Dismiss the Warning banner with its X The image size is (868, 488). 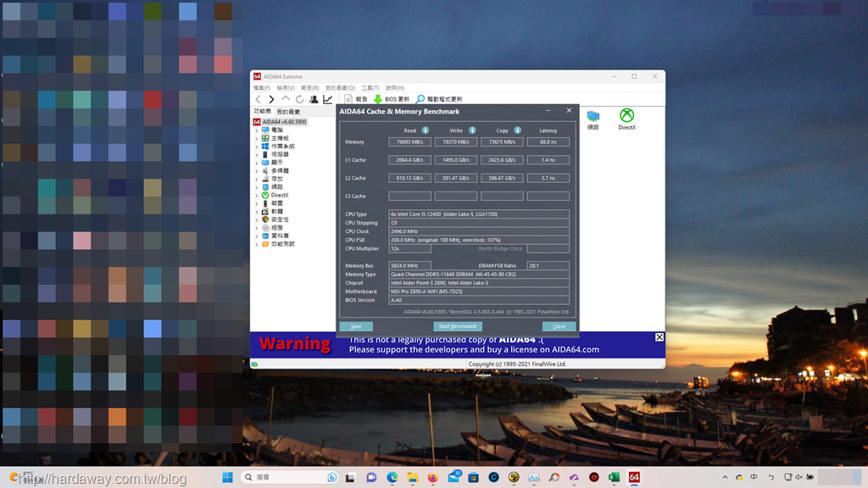click(659, 337)
